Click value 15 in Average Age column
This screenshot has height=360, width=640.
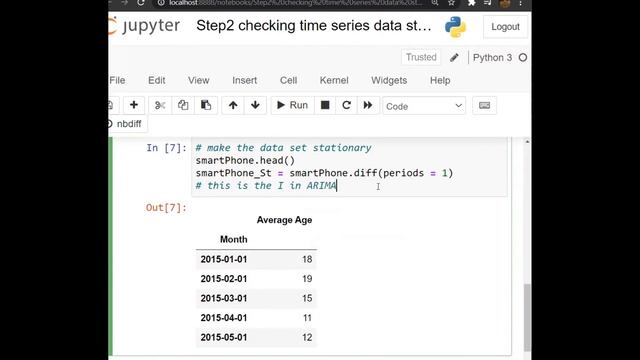tap(307, 298)
